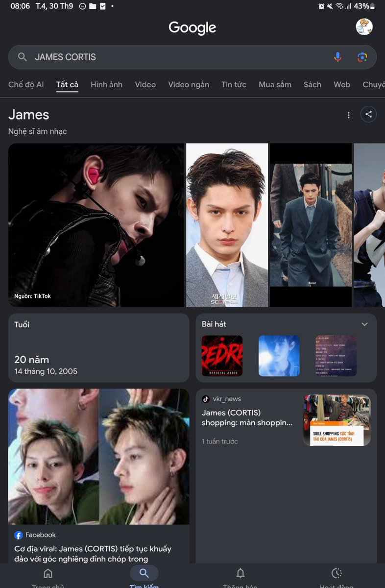Viewport: 385px width, 588px height.
Task: Switch to the Tin tức tab
Action: tap(234, 84)
